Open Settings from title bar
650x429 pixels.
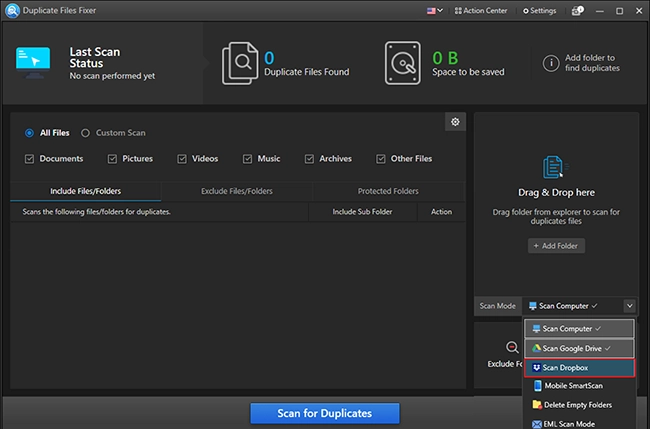coord(539,11)
